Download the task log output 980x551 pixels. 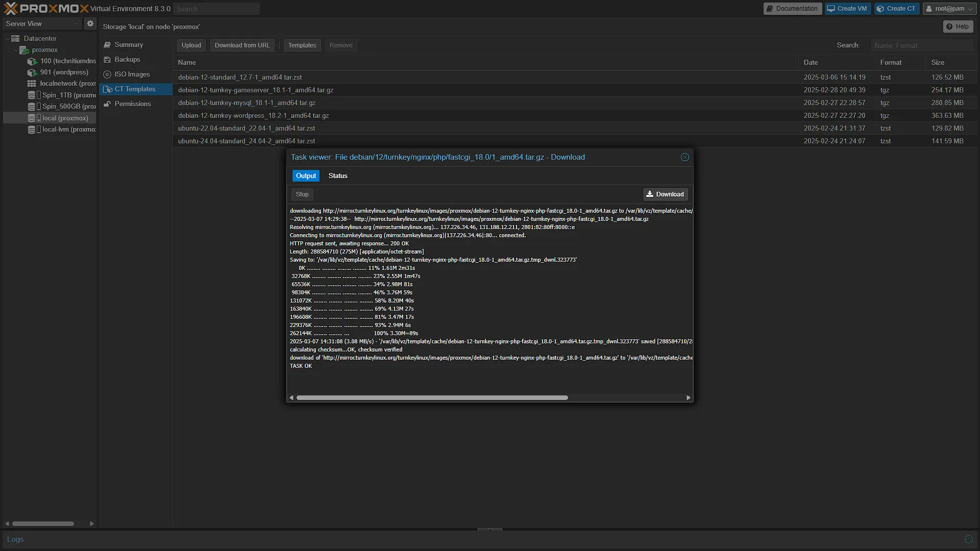click(666, 194)
